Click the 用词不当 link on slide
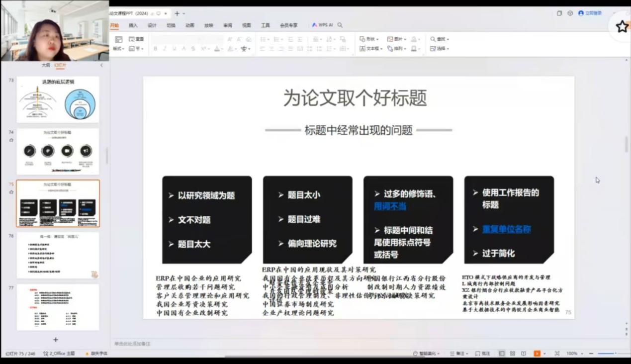 click(390, 206)
